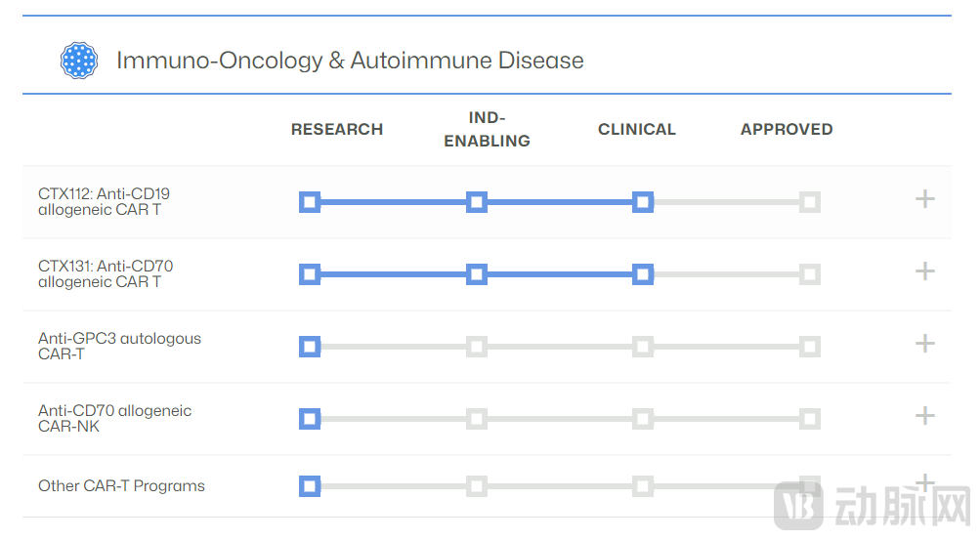
Task: Click CTX112 IND-Enabling stage marker
Action: click(x=477, y=202)
